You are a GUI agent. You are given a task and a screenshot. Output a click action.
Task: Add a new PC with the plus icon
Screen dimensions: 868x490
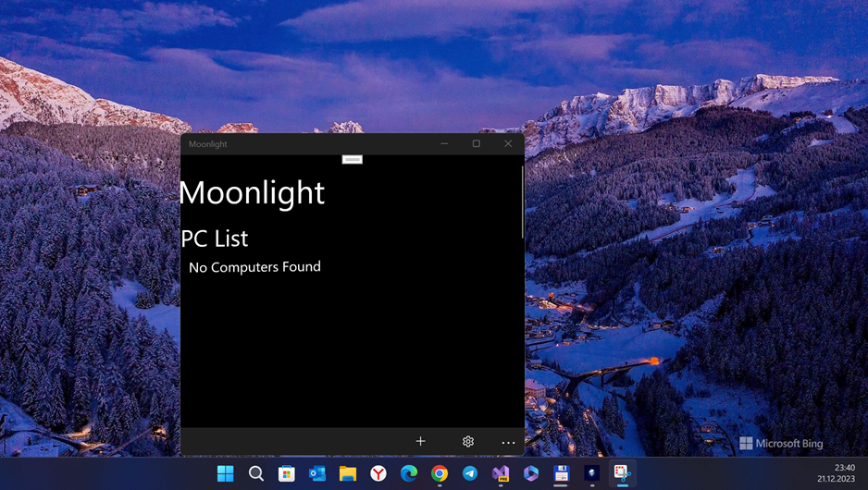(421, 441)
